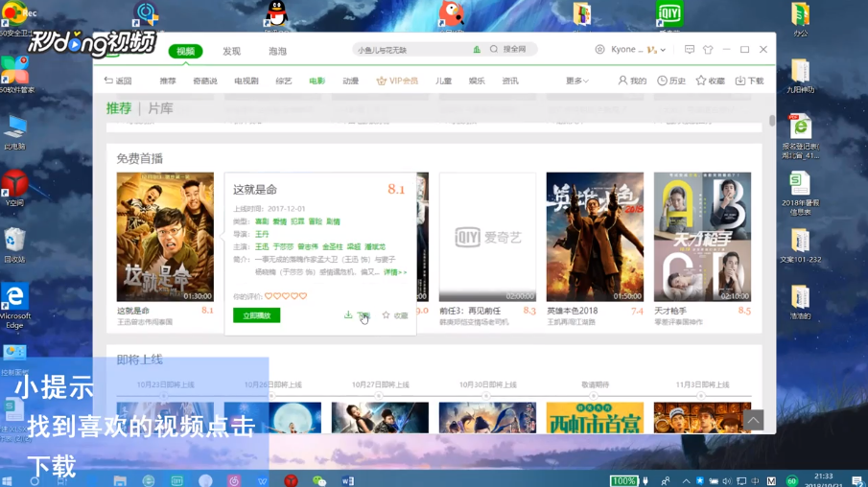The image size is (868, 487).
Task: Click volume icon in system tray
Action: pos(727,481)
